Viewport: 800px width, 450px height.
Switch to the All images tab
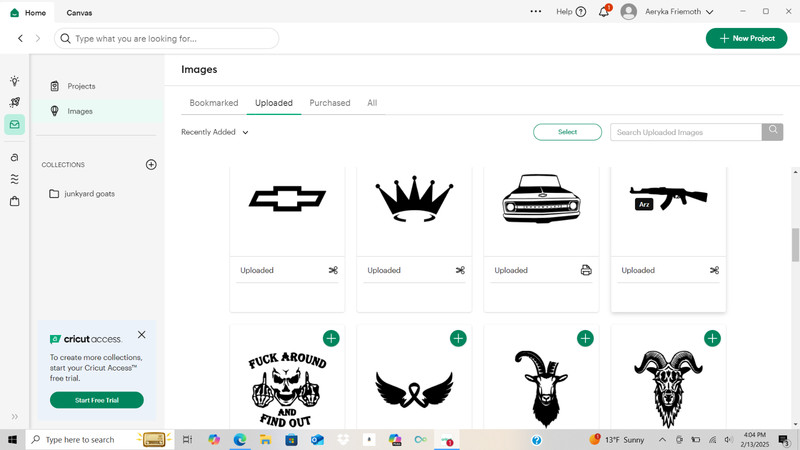pyautogui.click(x=372, y=103)
